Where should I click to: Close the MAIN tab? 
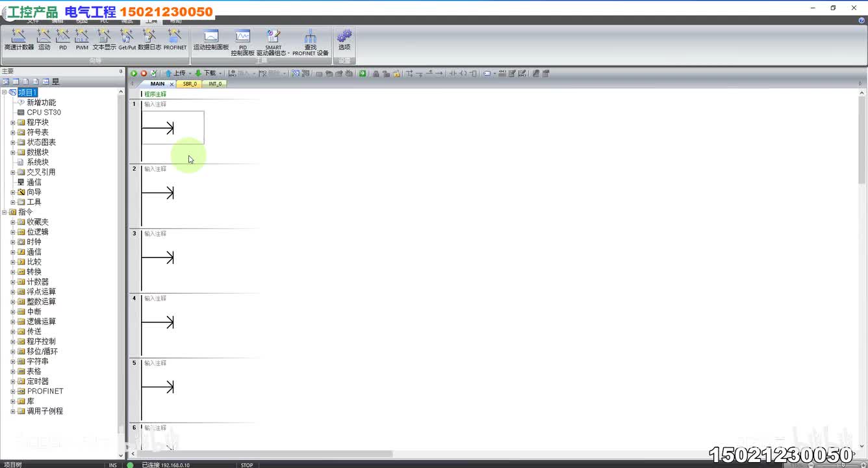coord(172,84)
